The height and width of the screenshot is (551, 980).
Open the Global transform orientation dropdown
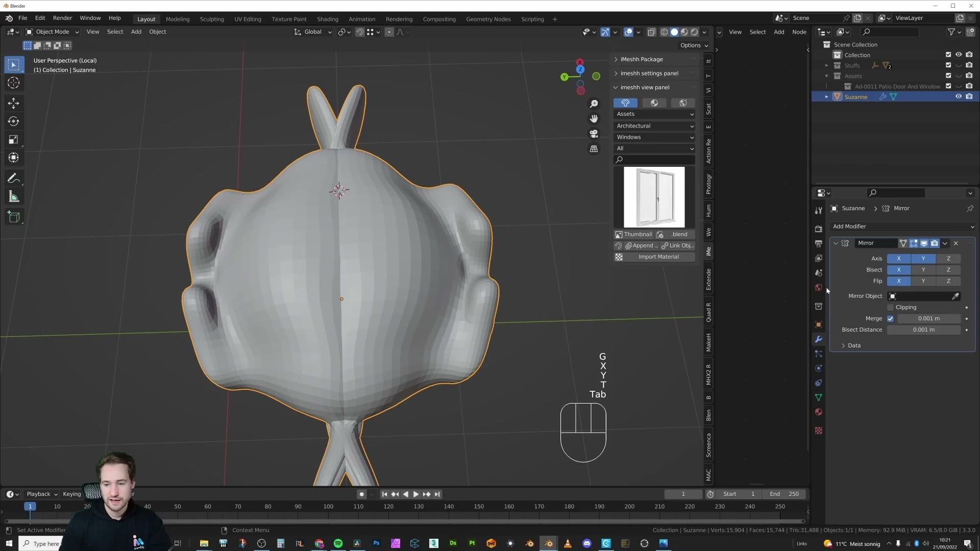pos(313,32)
